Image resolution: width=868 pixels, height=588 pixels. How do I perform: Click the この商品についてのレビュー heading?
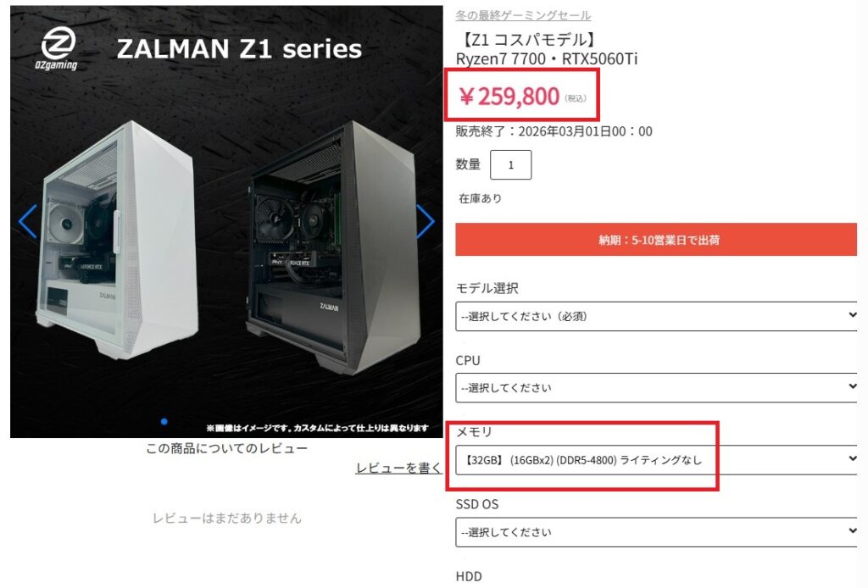point(226,448)
